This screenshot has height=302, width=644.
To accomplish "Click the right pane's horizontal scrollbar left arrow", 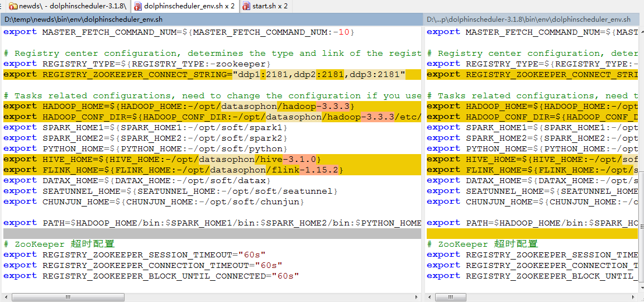I will pyautogui.click(x=430, y=296).
